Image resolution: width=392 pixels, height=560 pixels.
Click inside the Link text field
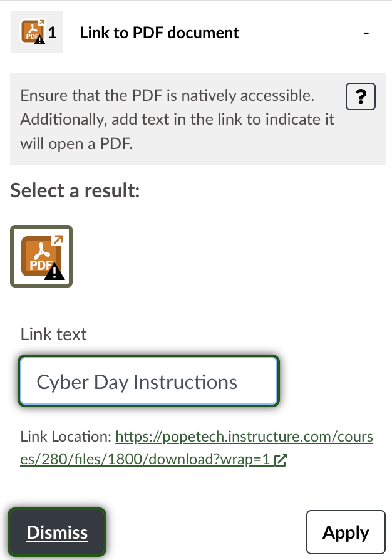click(x=148, y=381)
